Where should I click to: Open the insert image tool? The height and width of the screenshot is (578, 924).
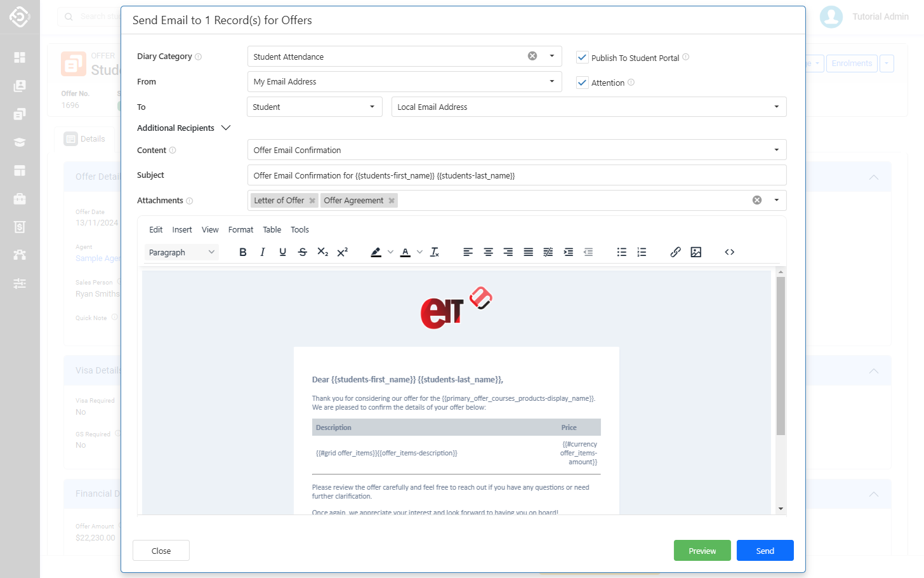point(696,252)
